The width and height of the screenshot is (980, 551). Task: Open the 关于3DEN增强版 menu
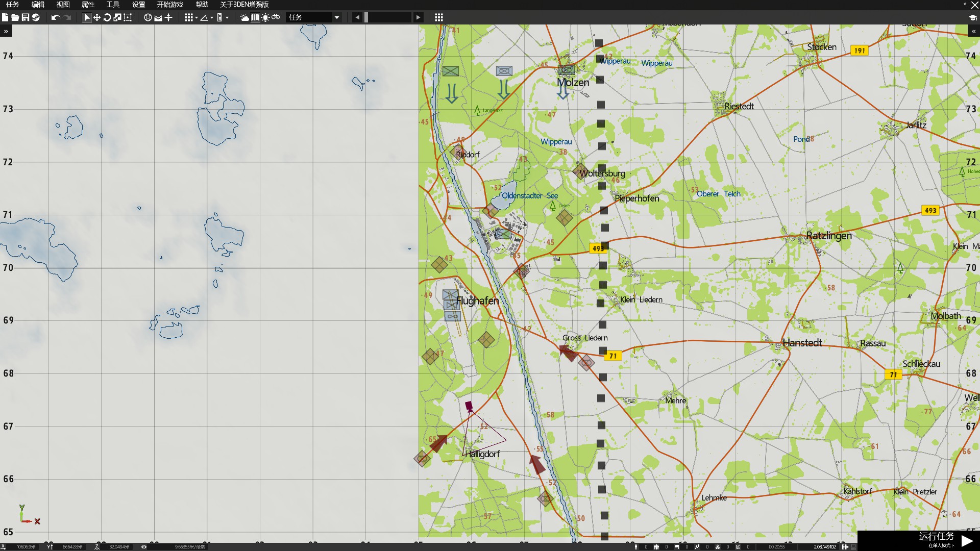244,5
